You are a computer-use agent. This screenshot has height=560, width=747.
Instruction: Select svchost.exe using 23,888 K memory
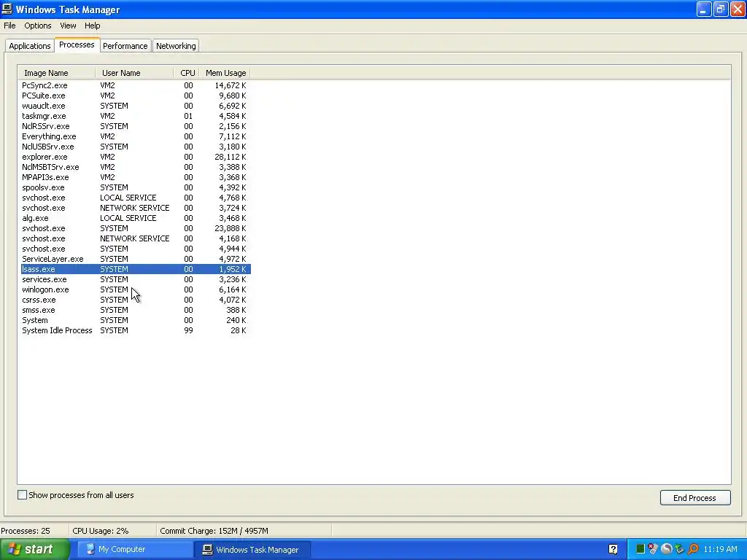(x=136, y=228)
